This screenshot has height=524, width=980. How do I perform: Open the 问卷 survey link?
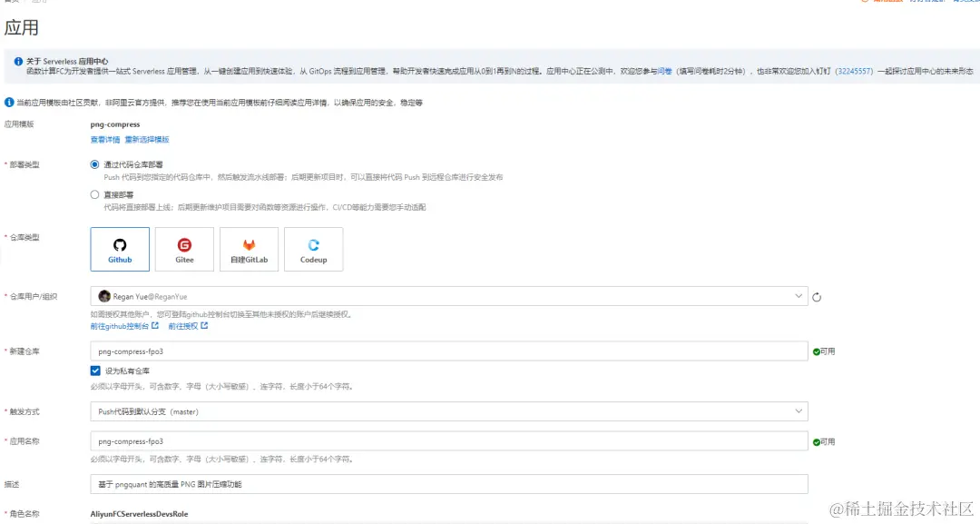[664, 71]
